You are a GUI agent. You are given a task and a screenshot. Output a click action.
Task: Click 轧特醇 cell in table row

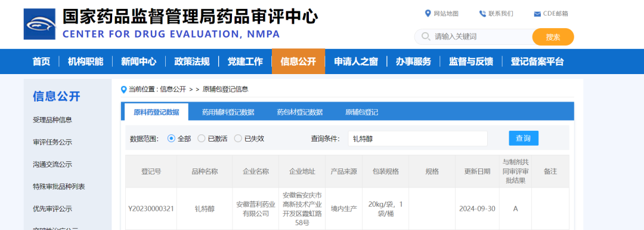click(x=205, y=208)
